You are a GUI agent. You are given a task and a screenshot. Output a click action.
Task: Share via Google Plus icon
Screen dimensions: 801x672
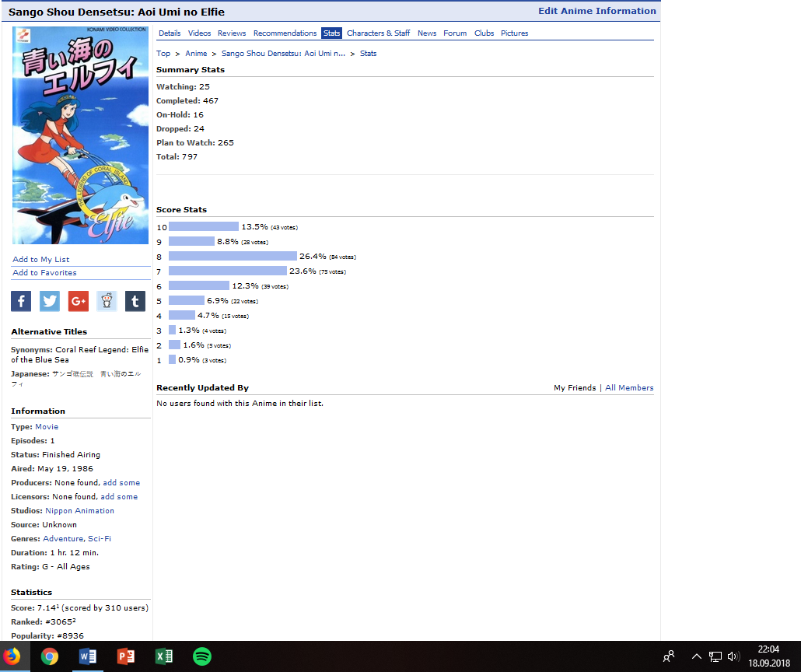point(79,301)
